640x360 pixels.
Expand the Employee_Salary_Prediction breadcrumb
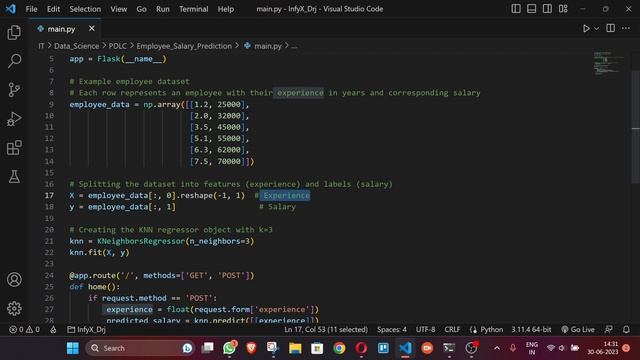point(184,46)
